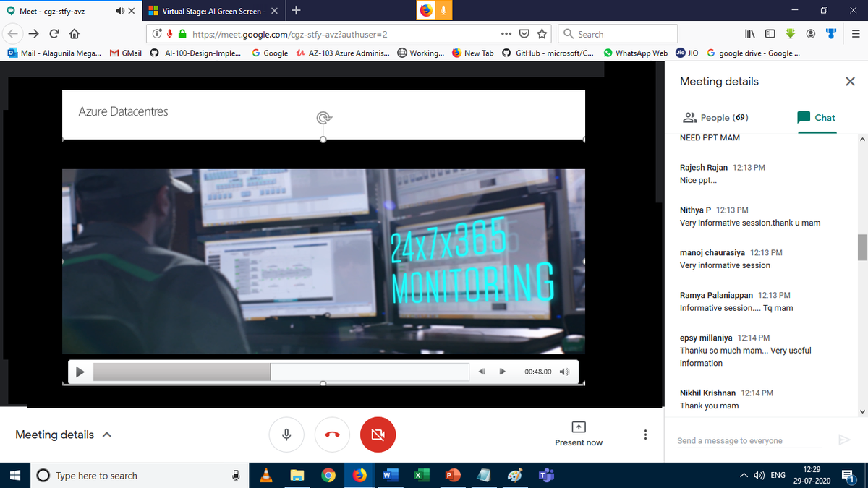Reload the page
The image size is (868, 488).
click(x=54, y=34)
